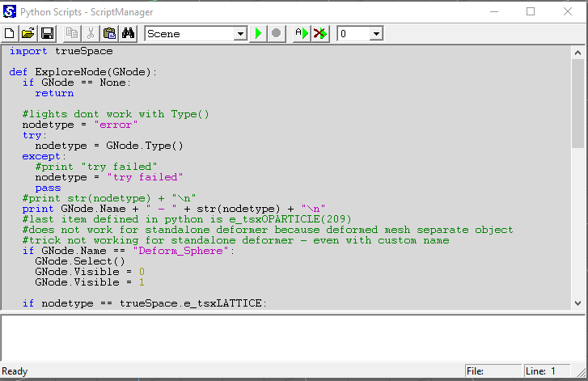Close the Python Scripts window

coord(568,11)
